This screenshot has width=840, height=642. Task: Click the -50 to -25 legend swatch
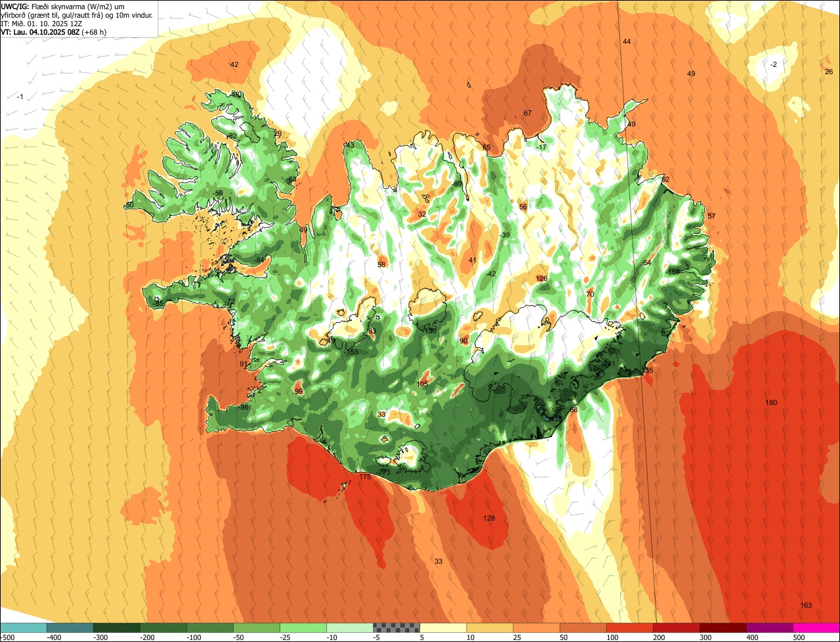tap(257, 628)
